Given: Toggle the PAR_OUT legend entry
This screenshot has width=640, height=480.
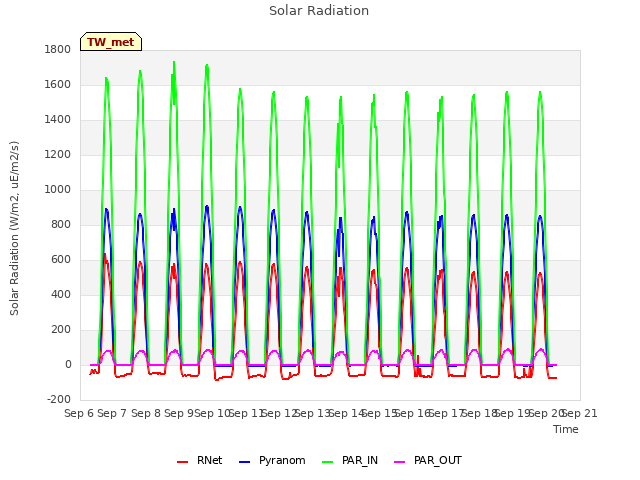Looking at the screenshot, I should 428,460.
